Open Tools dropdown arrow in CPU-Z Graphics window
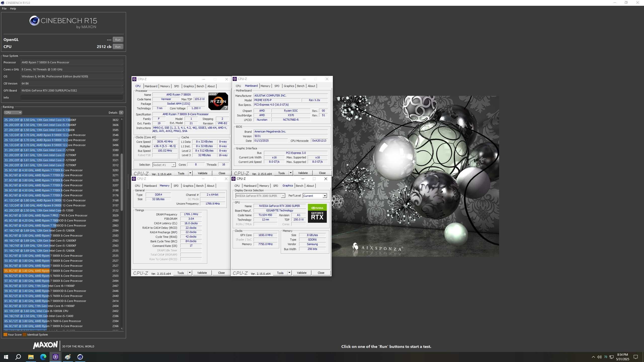The image size is (644, 362). coord(289,273)
